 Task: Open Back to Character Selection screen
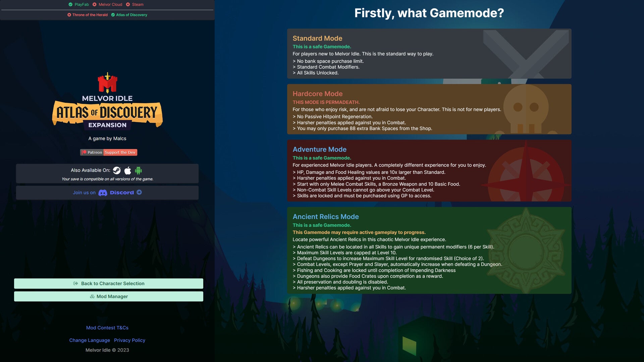pyautogui.click(x=108, y=283)
